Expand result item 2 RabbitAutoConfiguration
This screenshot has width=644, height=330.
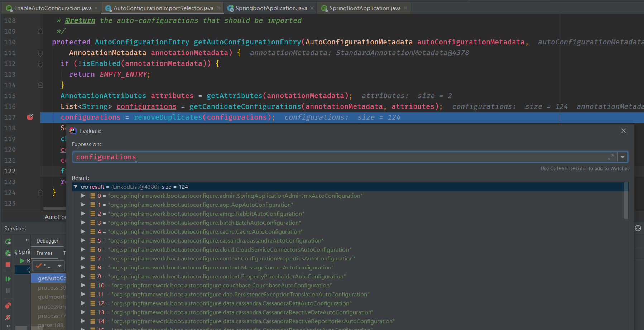pos(83,214)
